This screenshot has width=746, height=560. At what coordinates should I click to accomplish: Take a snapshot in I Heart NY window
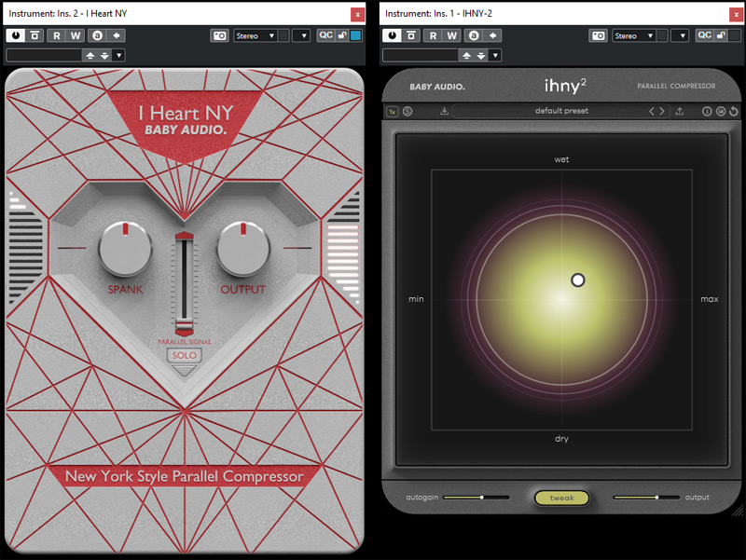(x=219, y=35)
